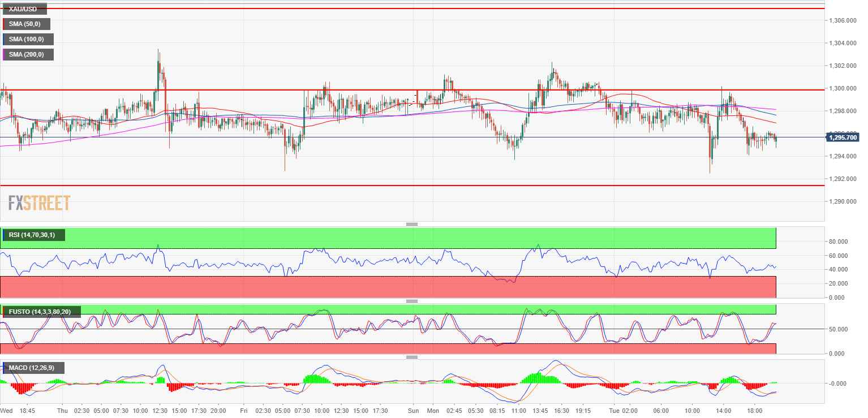
Task: Click the 16:30 time axis label
Action: pos(562,411)
